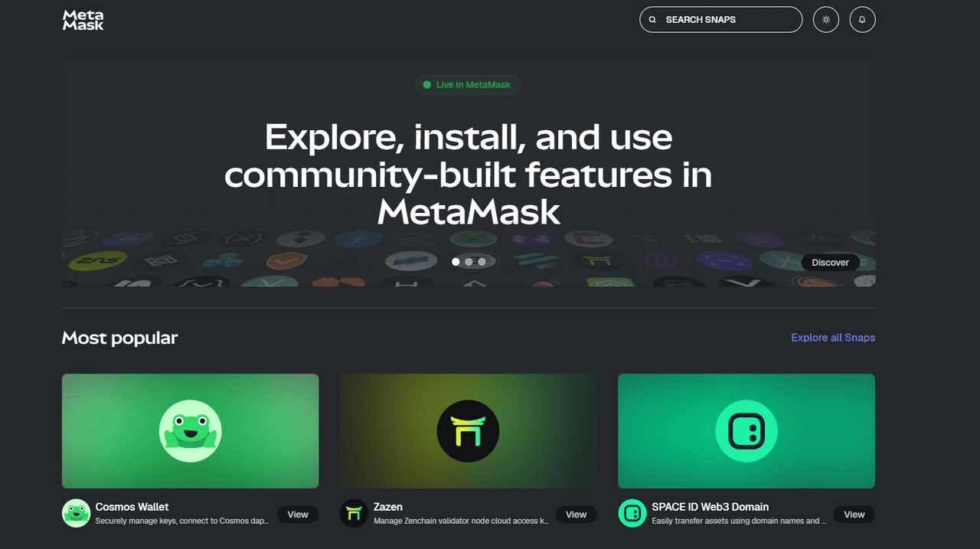Click the Discover button on the banner
980x549 pixels.
pyautogui.click(x=830, y=263)
